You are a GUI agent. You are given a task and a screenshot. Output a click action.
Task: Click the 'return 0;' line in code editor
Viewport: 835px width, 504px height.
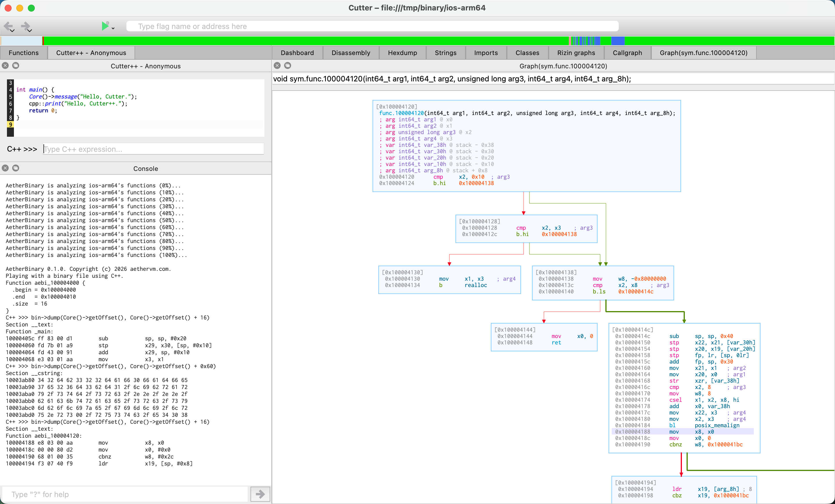pos(43,110)
